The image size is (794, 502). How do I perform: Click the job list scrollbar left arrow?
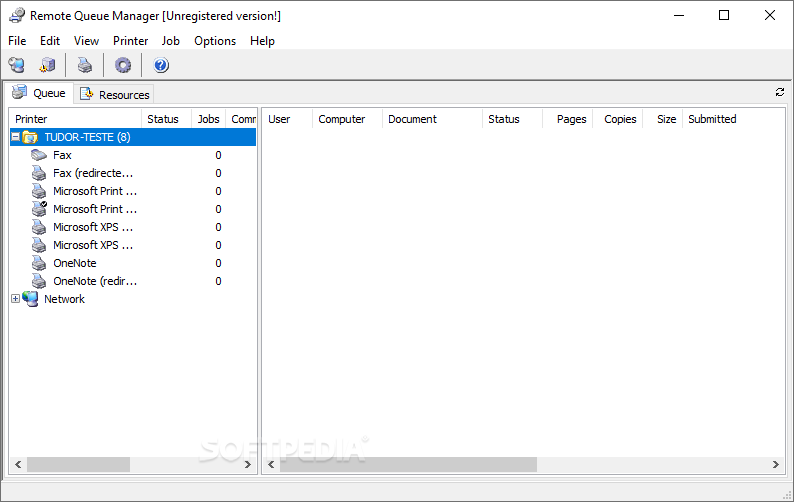point(271,465)
